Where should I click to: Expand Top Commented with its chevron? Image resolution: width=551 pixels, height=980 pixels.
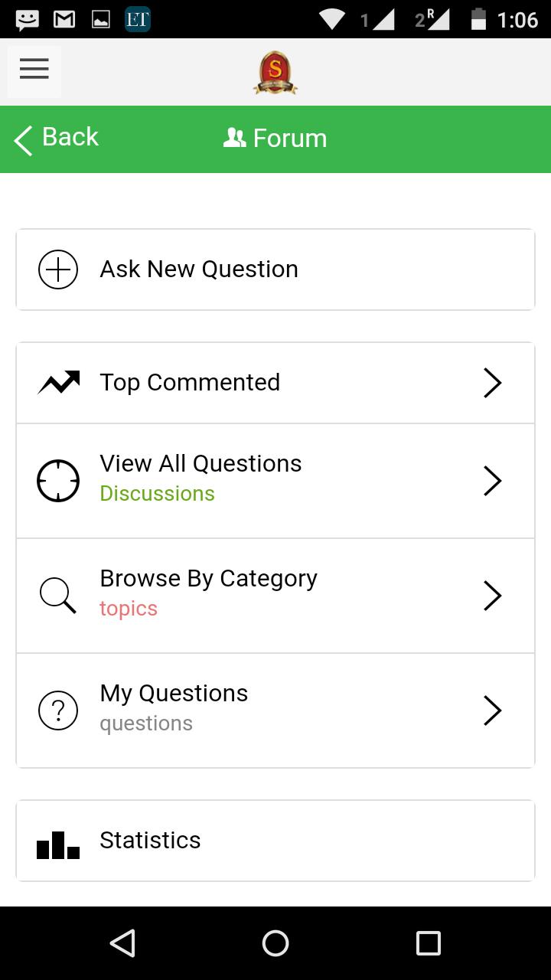(492, 383)
